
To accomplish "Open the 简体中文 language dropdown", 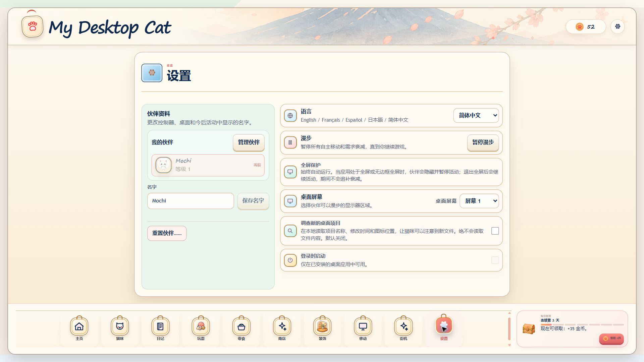I will tap(476, 115).
